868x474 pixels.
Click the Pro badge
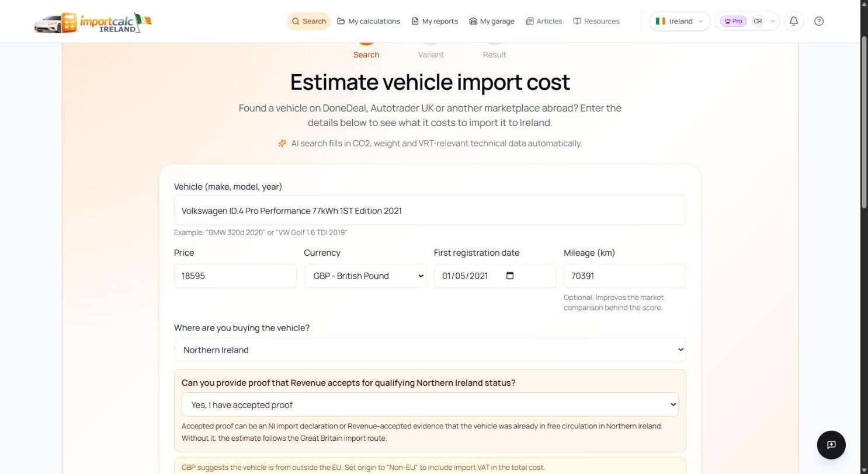pyautogui.click(x=733, y=21)
